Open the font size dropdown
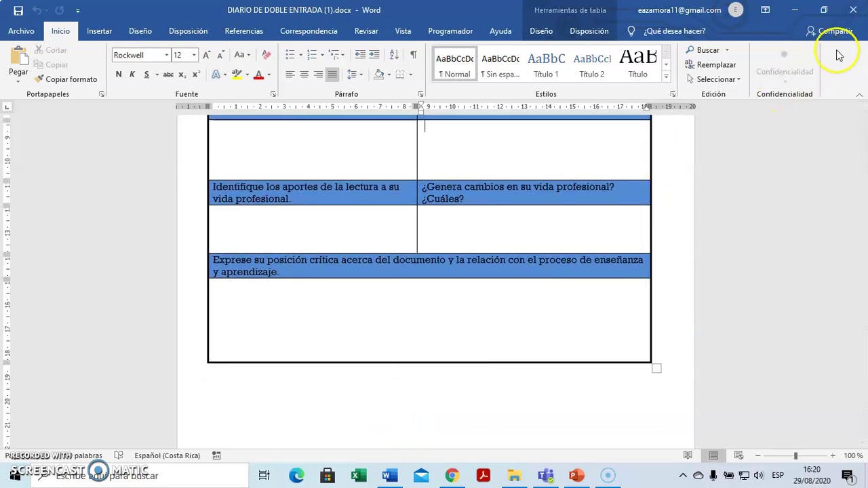The height and width of the screenshot is (488, 868). [194, 55]
